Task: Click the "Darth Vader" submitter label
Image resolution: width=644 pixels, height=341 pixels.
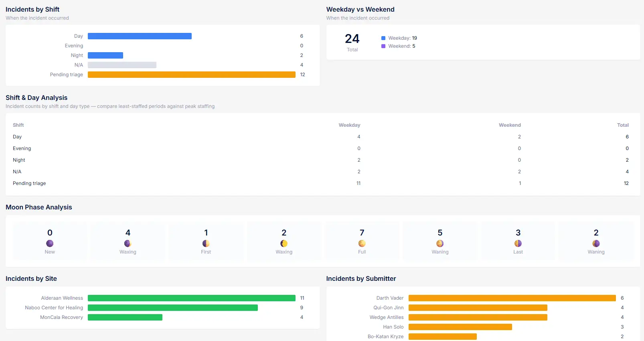Action: 390,298
